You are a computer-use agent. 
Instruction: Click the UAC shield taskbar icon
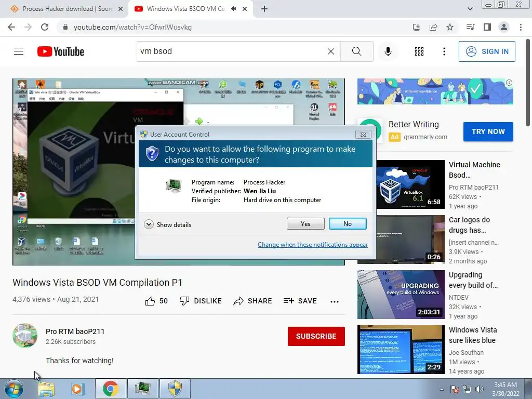[175, 389]
